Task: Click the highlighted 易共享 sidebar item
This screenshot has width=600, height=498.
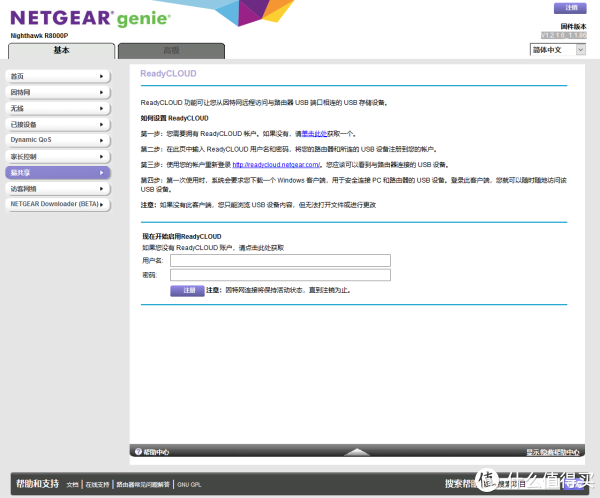Action: pyautogui.click(x=58, y=173)
